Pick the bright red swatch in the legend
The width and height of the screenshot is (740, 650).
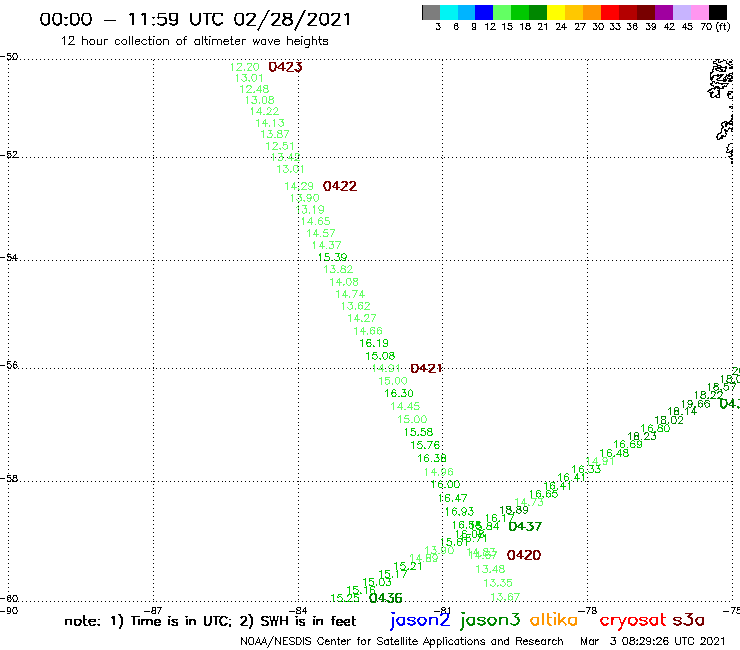click(x=610, y=12)
